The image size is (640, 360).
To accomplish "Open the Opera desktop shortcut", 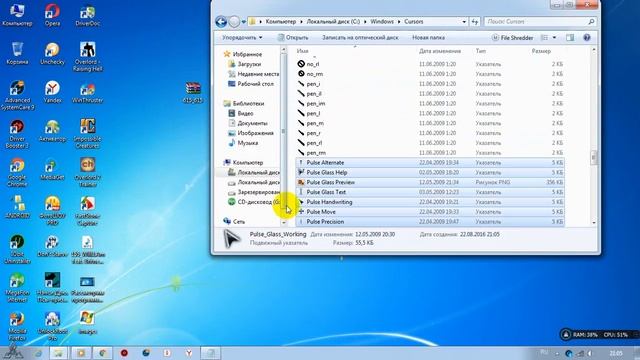I will 52,15.
